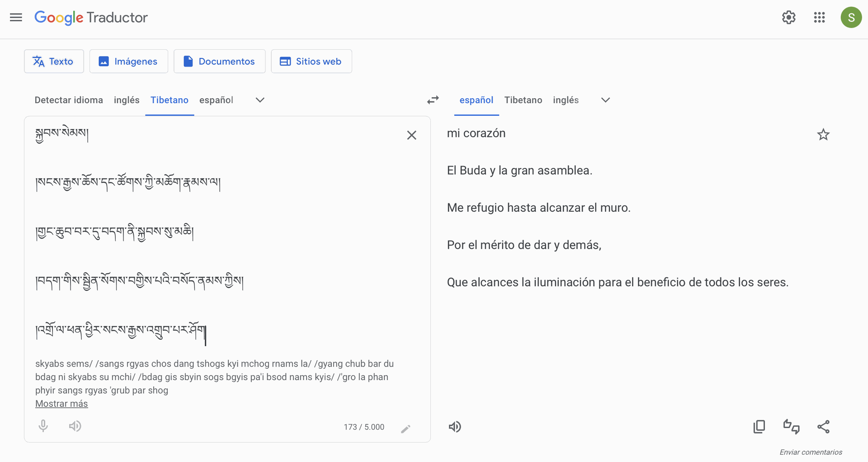
Task: Click the Mostrar más link
Action: coord(61,404)
